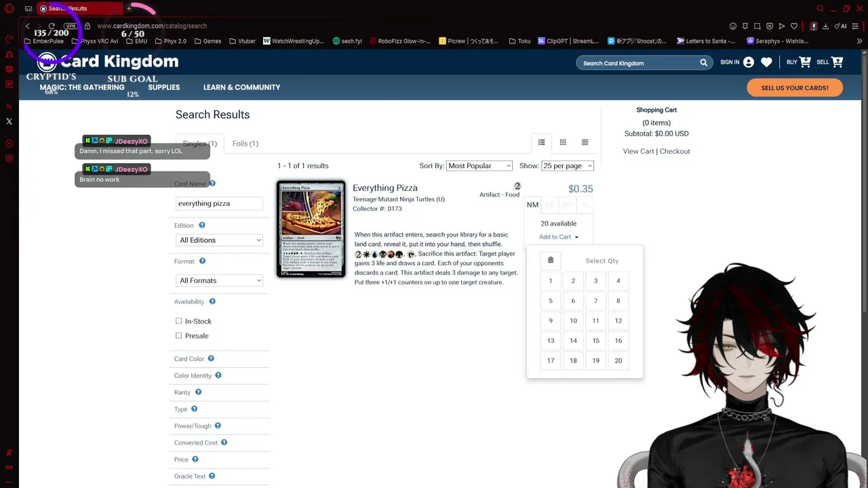
Task: Reload the page with the refresh icon
Action: pyautogui.click(x=52, y=26)
